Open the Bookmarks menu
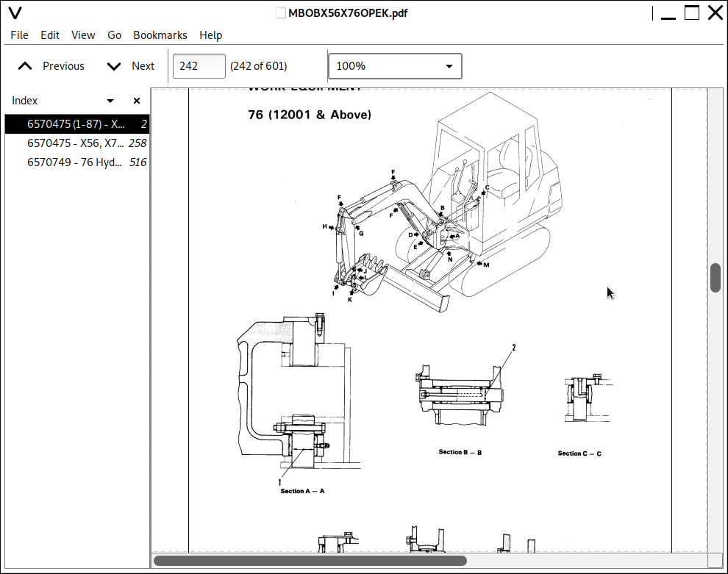Image resolution: width=728 pixels, height=574 pixels. (x=160, y=35)
